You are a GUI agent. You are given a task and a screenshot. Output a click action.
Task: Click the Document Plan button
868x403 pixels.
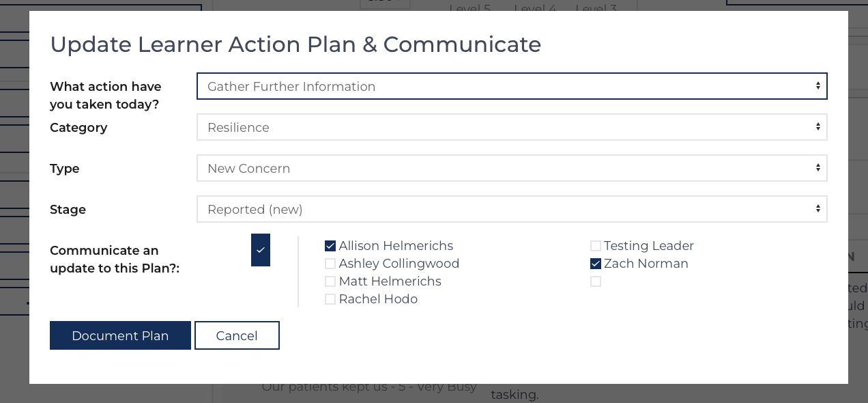120,335
